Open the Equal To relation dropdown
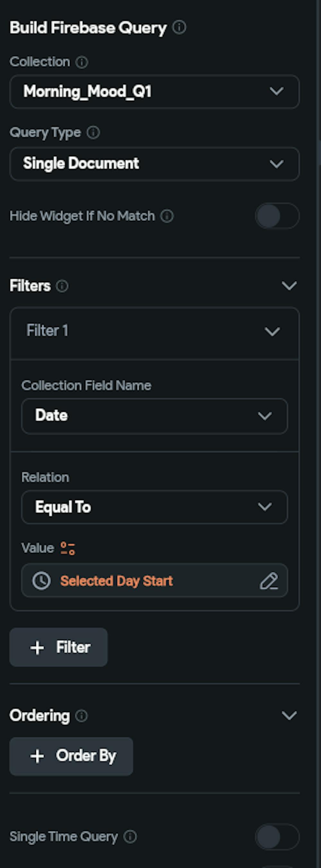Image resolution: width=321 pixels, height=868 pixels. pos(154,507)
